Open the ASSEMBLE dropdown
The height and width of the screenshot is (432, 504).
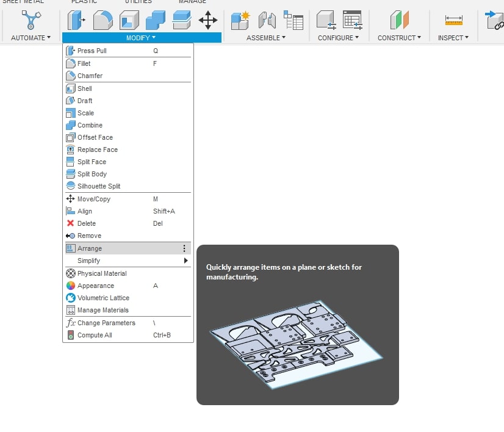pos(266,38)
